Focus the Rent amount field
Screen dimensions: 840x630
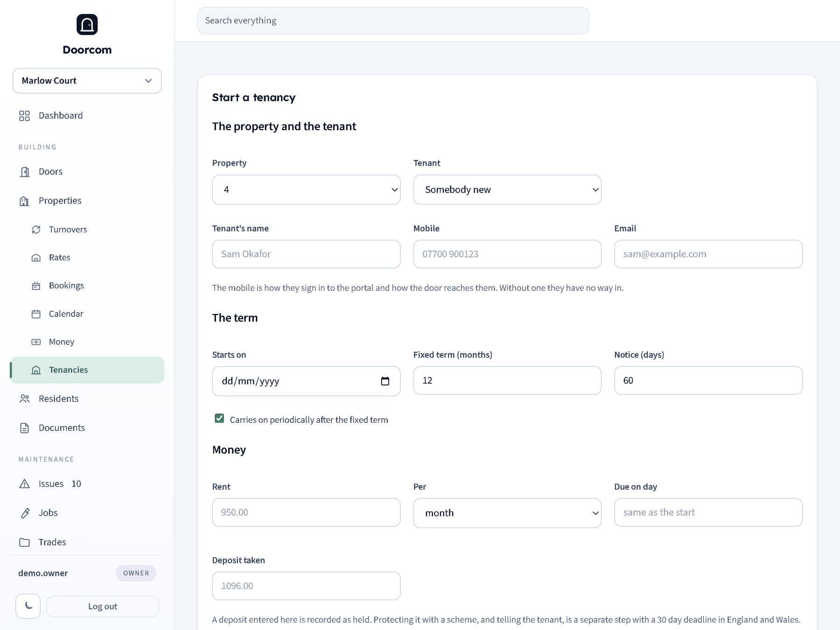point(306,512)
